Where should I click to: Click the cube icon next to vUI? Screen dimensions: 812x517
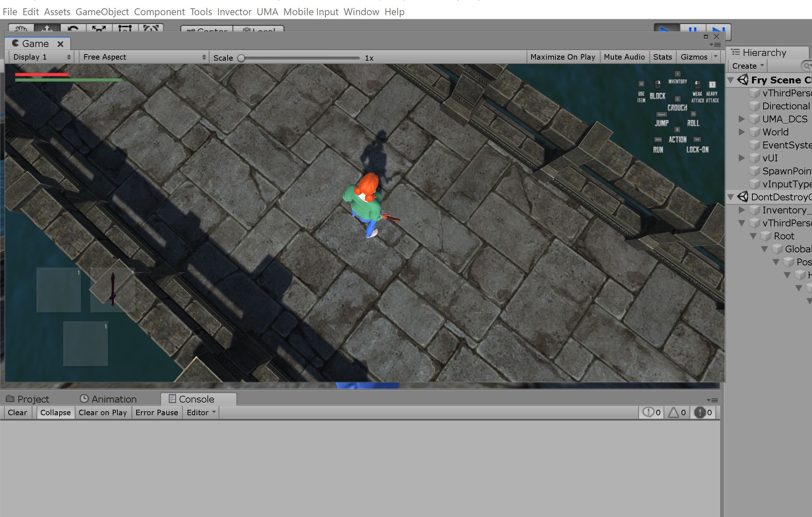point(755,158)
